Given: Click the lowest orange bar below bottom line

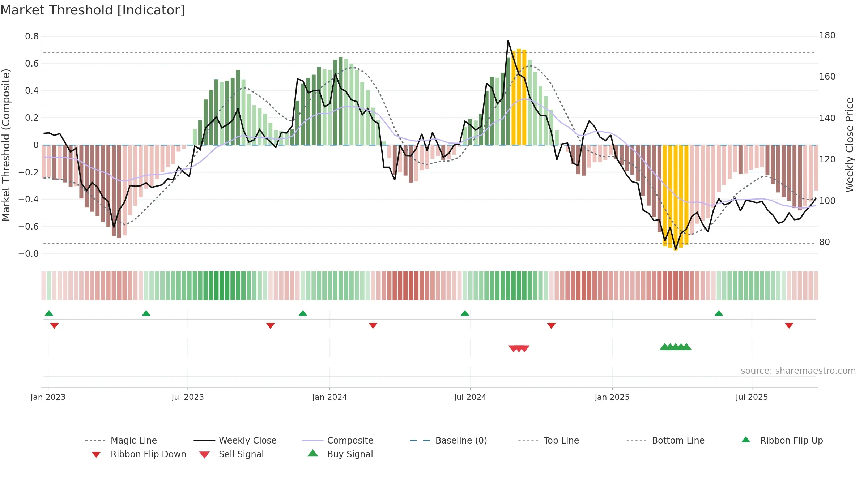Looking at the screenshot, I should [676, 198].
